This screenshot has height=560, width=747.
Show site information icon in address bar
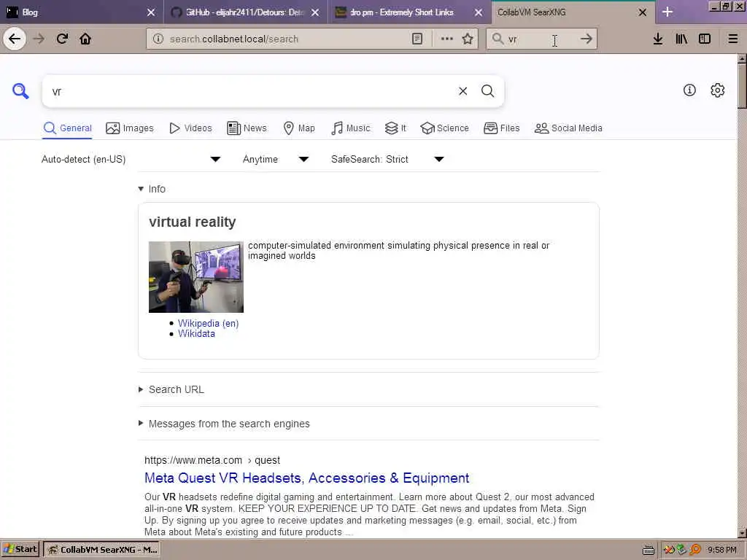158,39
